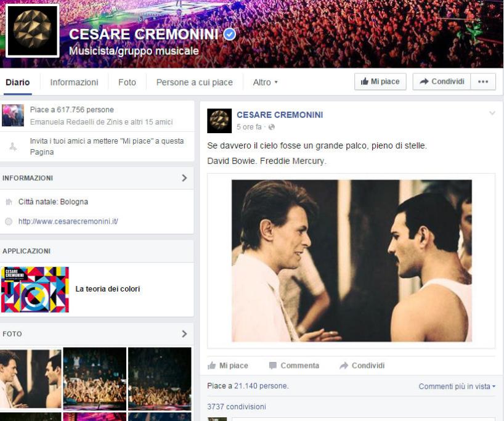
Task: Open the Altro dropdown menu
Action: (265, 83)
